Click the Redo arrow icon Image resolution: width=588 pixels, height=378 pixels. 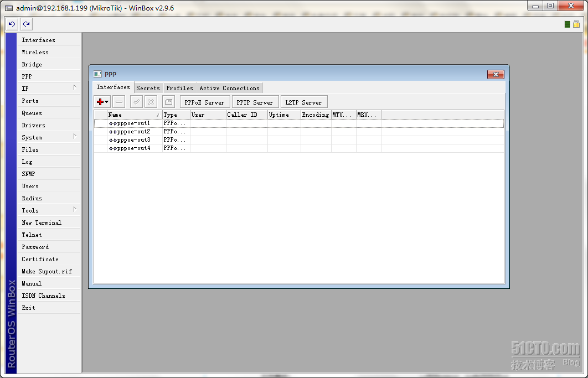point(26,24)
